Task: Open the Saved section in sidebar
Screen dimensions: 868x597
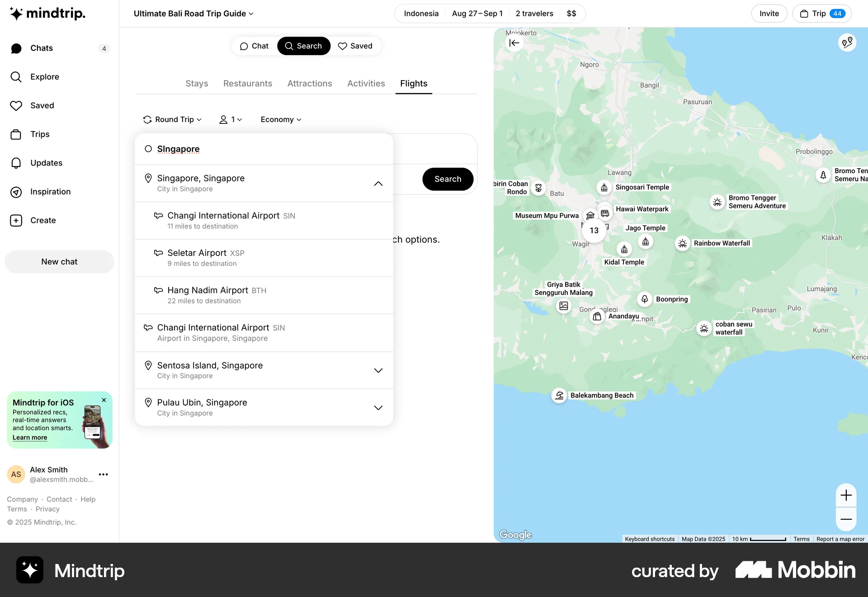Action: (42, 105)
